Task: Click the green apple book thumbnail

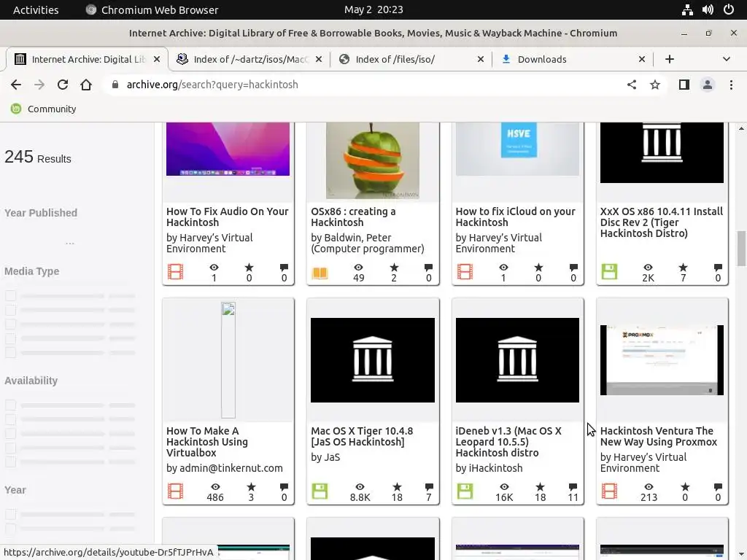Action: pos(373,160)
